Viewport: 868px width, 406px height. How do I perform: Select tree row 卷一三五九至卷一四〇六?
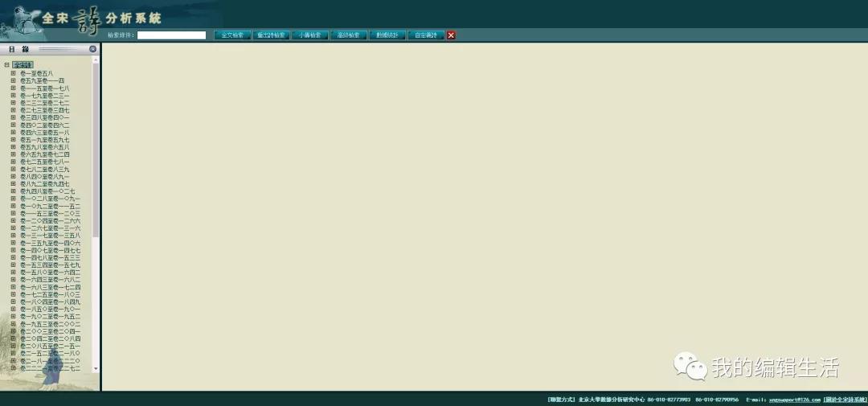point(51,243)
